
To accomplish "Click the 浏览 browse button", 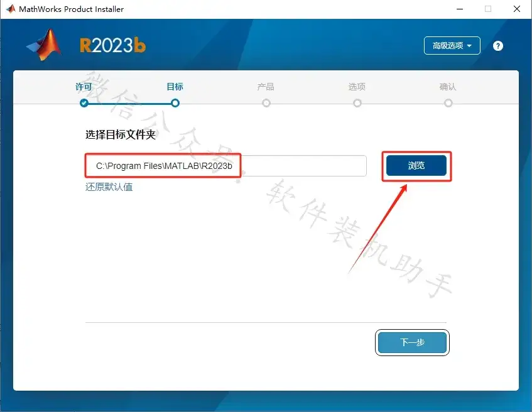I will [416, 166].
